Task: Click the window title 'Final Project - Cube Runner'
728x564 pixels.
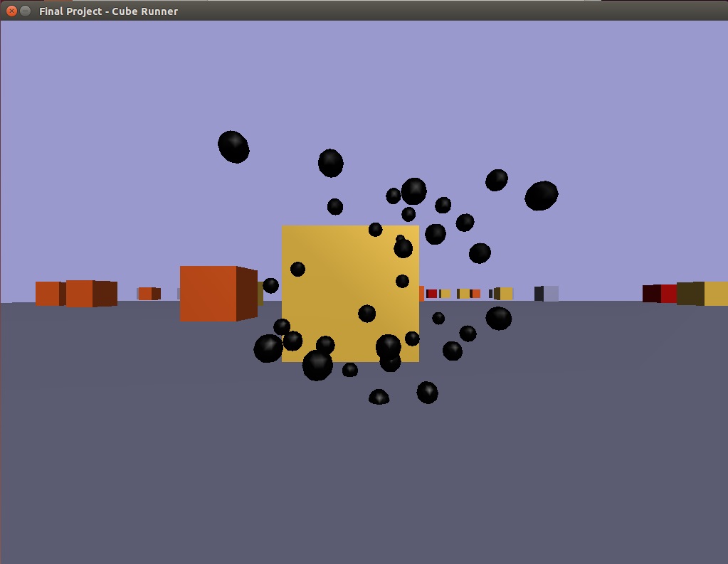Action: click(108, 11)
